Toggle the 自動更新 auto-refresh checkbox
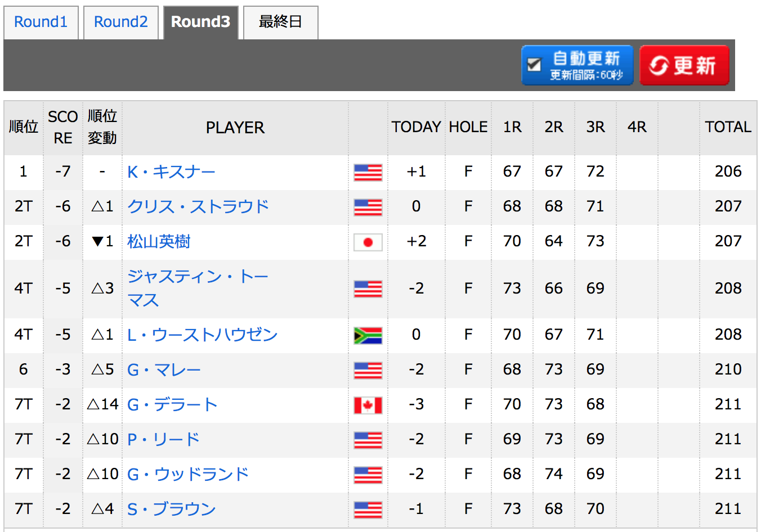 click(x=534, y=65)
